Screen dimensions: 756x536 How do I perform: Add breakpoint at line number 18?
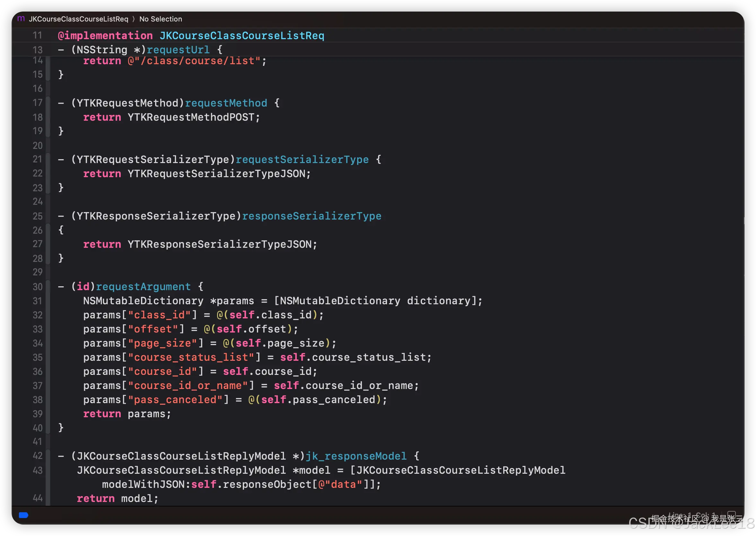point(37,117)
